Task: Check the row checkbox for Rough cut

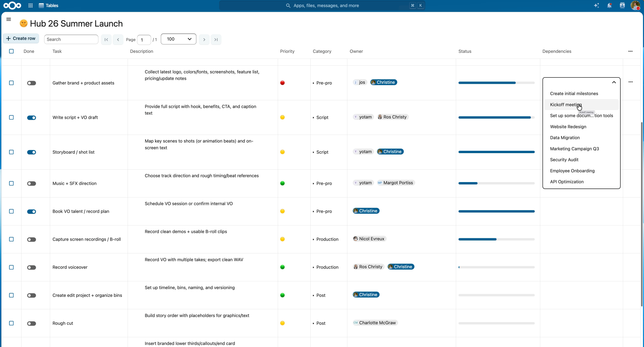Action: 11,323
